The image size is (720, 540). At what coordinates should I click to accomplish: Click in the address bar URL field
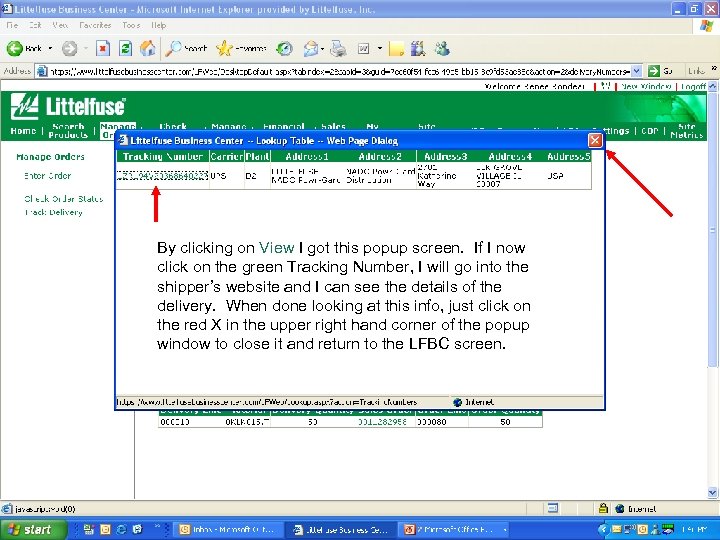[x=339, y=71]
